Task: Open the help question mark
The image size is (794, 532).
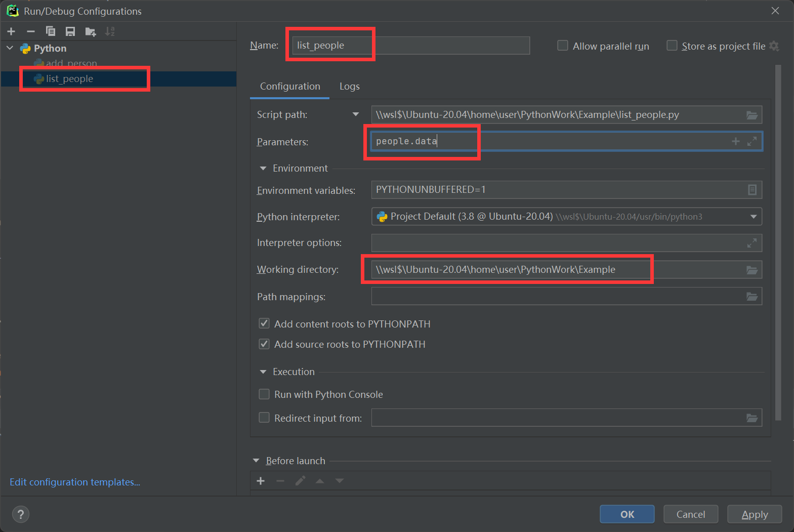Action: tap(20, 515)
